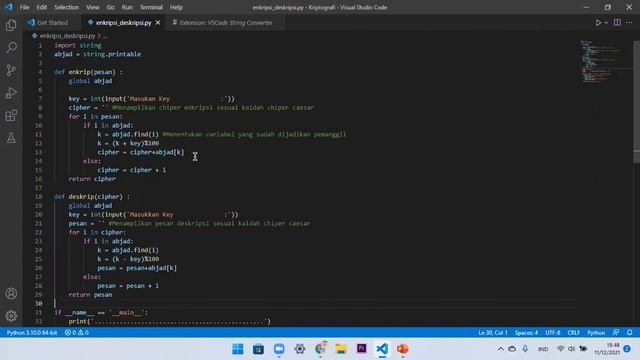Click the IND language indicator
This screenshot has width=640, height=360.
click(543, 349)
